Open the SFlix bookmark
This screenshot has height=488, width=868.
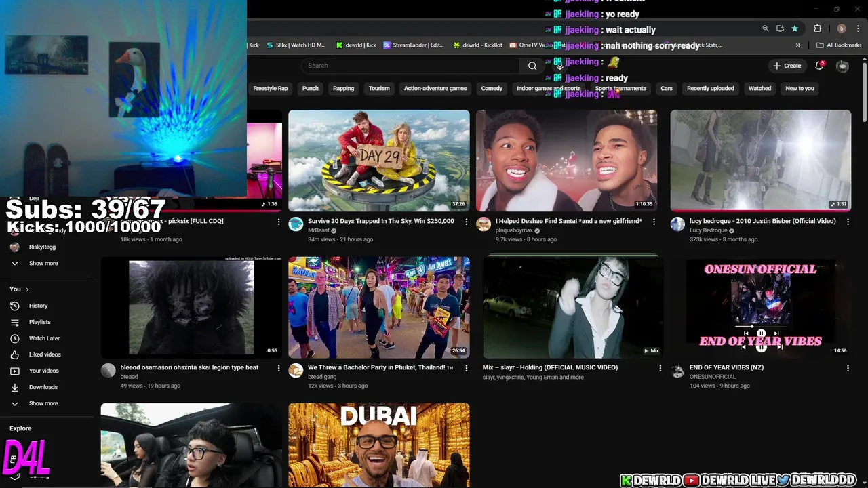(x=296, y=45)
